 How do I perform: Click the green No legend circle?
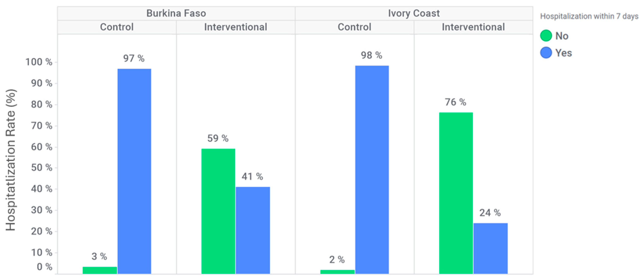(x=546, y=36)
